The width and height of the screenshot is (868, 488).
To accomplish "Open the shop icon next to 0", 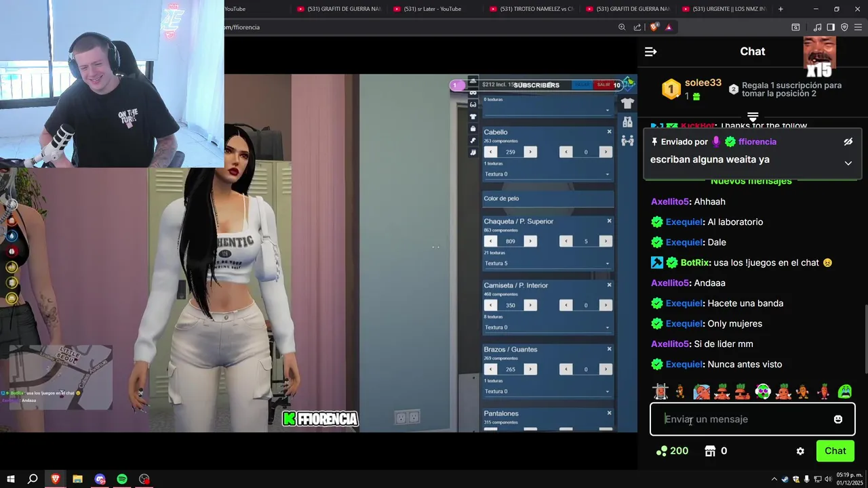I will [710, 451].
